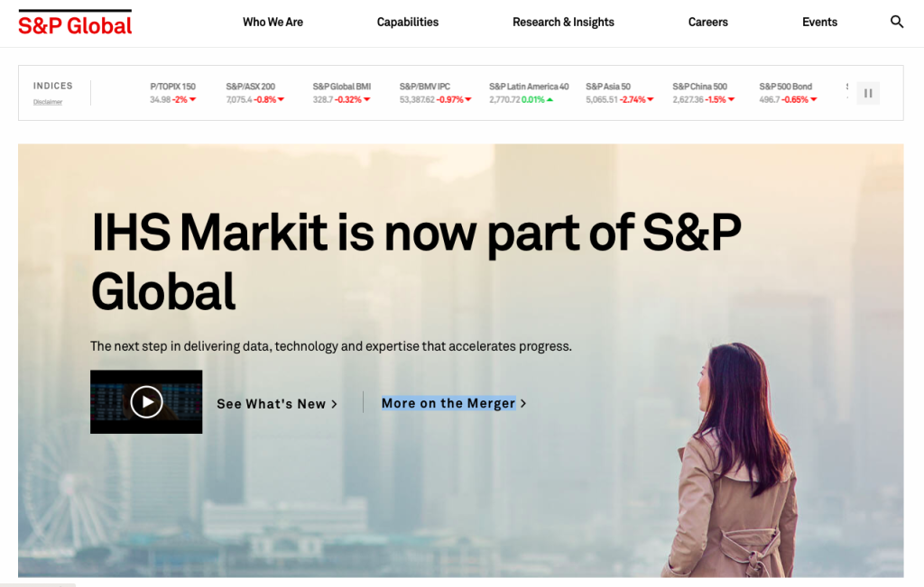
Task: Select the 7,075.4 index value
Action: point(239,99)
